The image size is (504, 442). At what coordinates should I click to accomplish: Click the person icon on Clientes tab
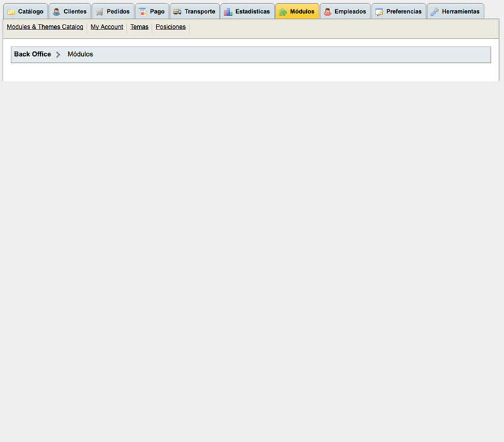click(x=57, y=12)
